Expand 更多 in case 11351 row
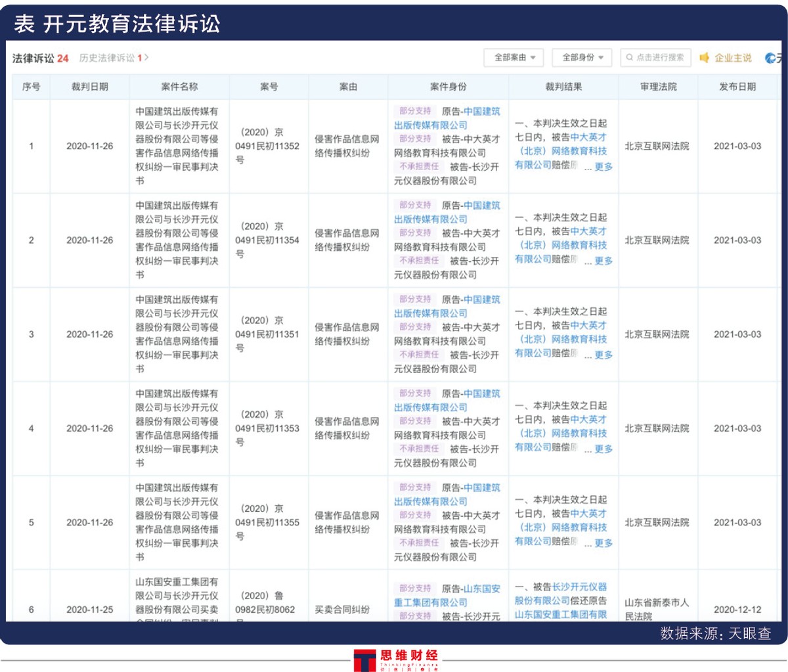Image resolution: width=788 pixels, height=672 pixels. tap(603, 355)
